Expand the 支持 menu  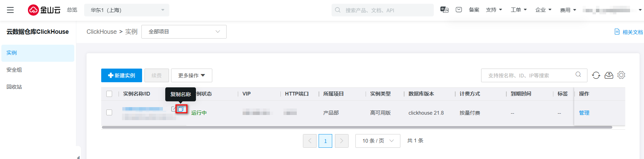pyautogui.click(x=494, y=10)
